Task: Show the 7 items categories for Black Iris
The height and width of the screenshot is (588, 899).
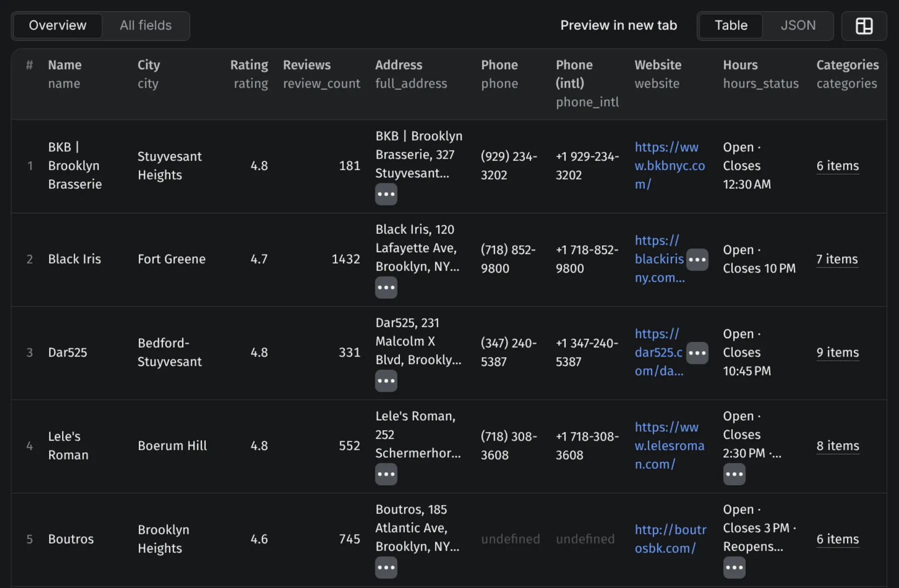Action: coord(837,259)
